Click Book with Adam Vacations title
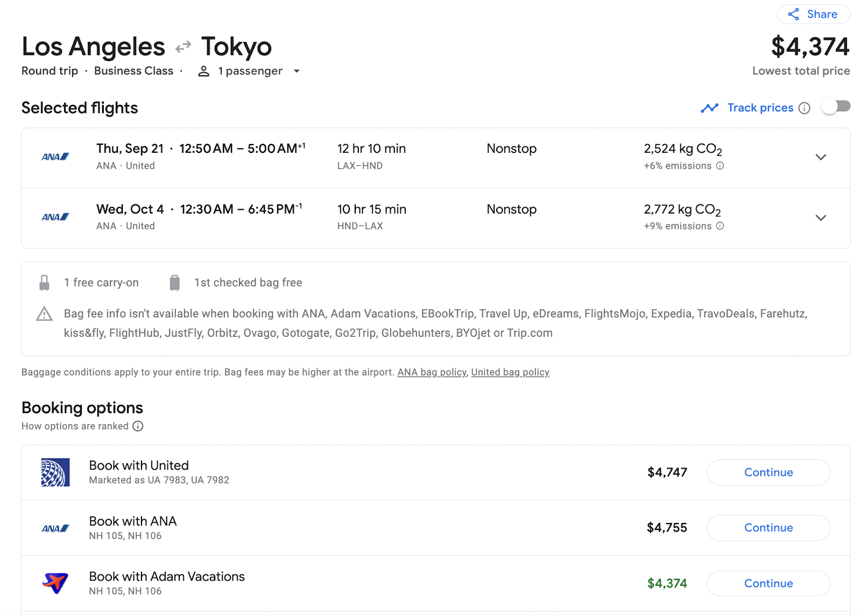 167,577
